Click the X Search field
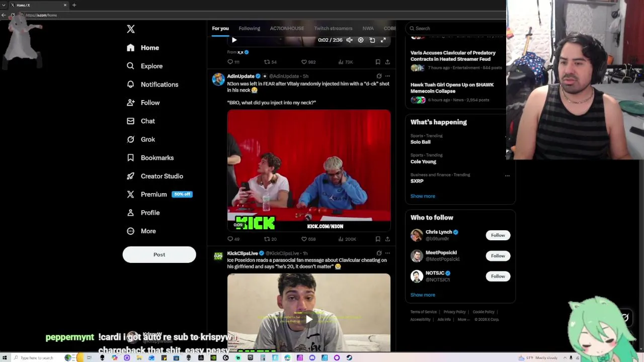Viewport: 644px width, 362px height. coord(455,28)
